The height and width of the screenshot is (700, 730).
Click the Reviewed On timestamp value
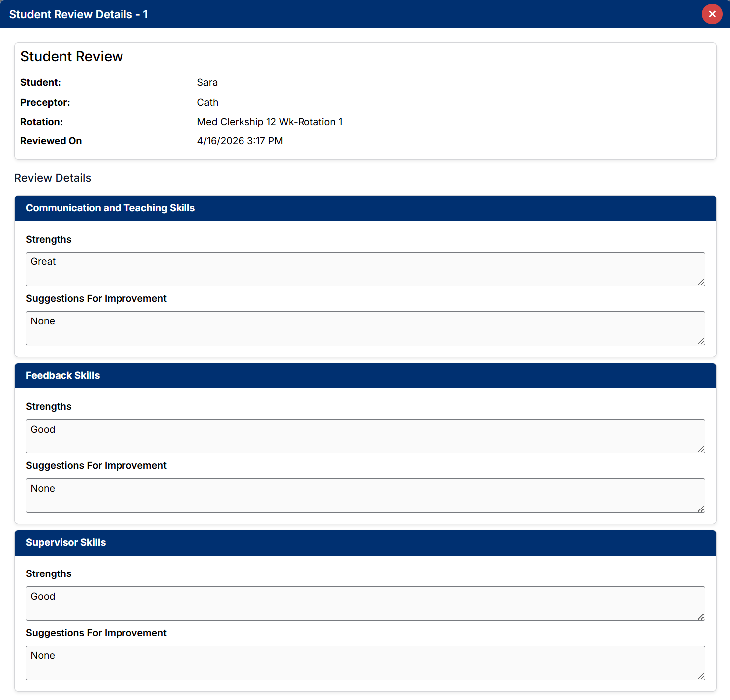pos(240,141)
